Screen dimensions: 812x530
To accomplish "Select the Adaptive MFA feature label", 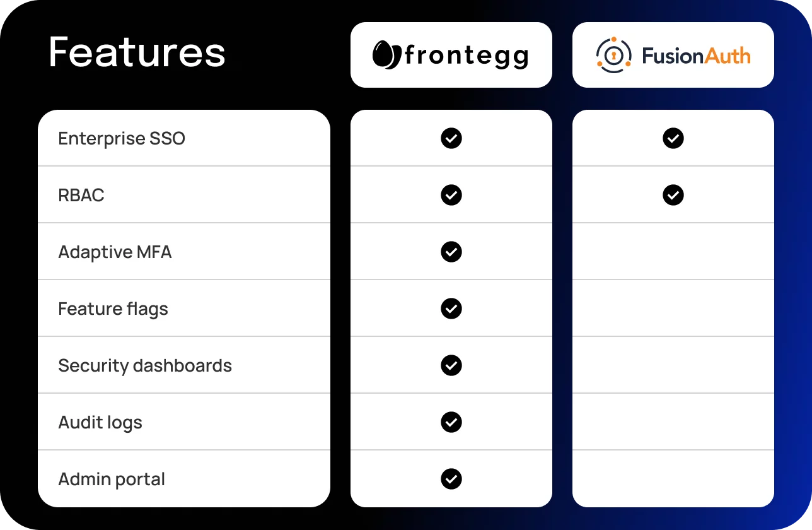I will pyautogui.click(x=115, y=252).
